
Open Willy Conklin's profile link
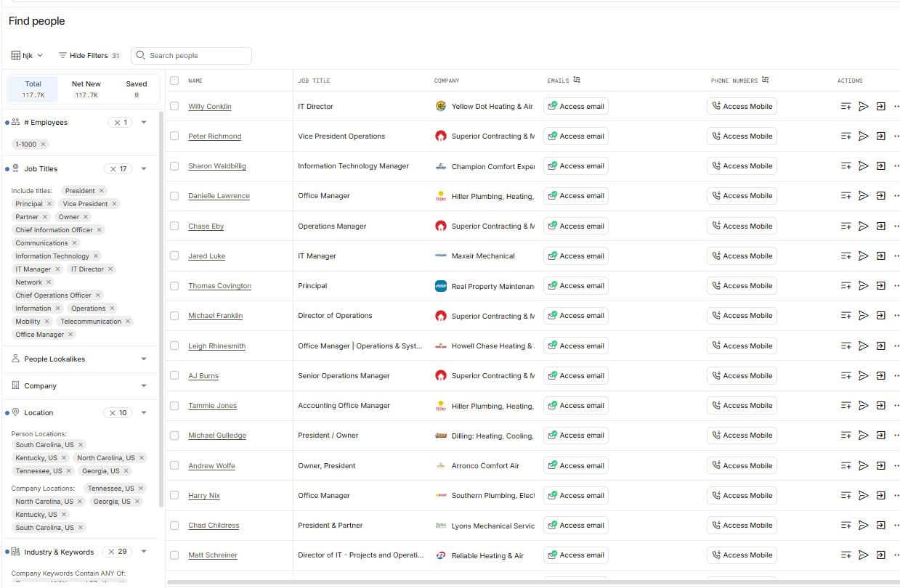[210, 107]
